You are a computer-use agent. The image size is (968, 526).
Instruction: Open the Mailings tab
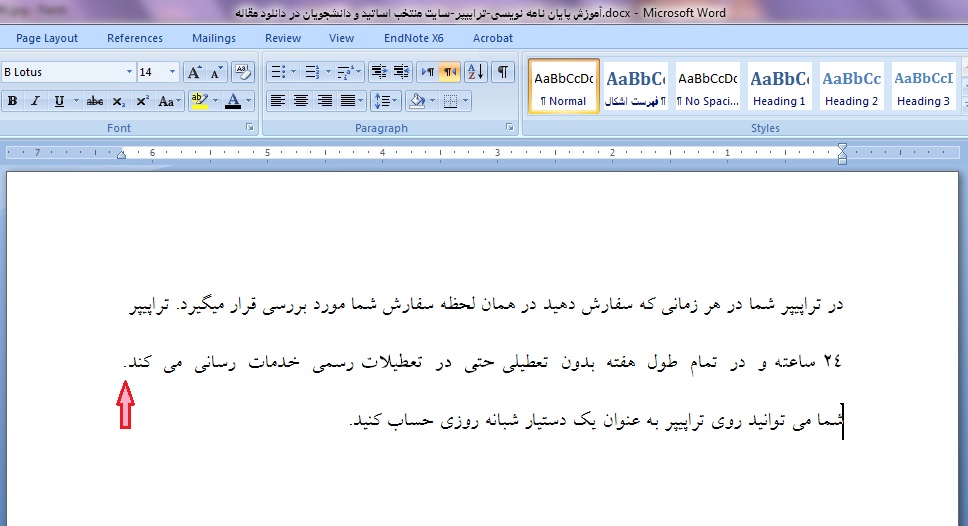point(214,38)
